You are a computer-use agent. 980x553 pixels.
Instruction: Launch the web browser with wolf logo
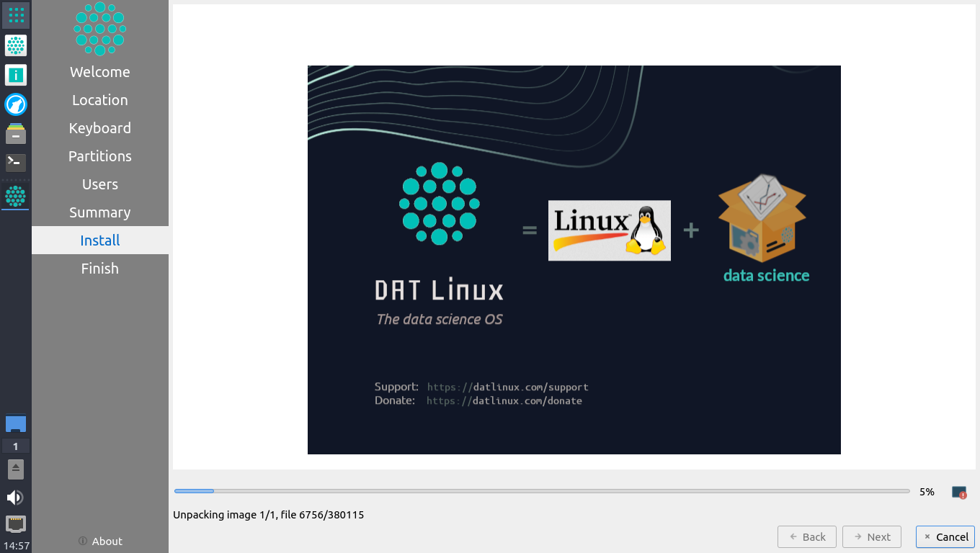click(16, 104)
